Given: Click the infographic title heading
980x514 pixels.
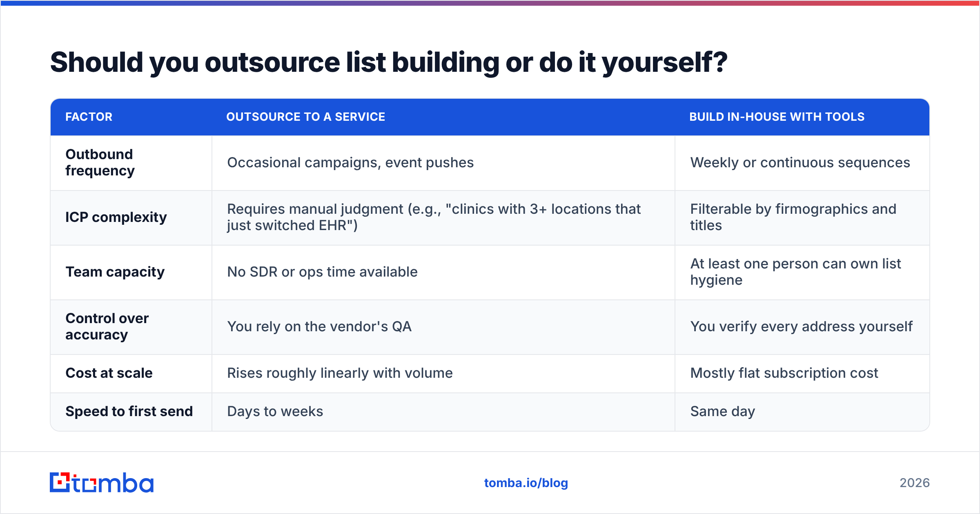Looking at the screenshot, I should coord(388,62).
